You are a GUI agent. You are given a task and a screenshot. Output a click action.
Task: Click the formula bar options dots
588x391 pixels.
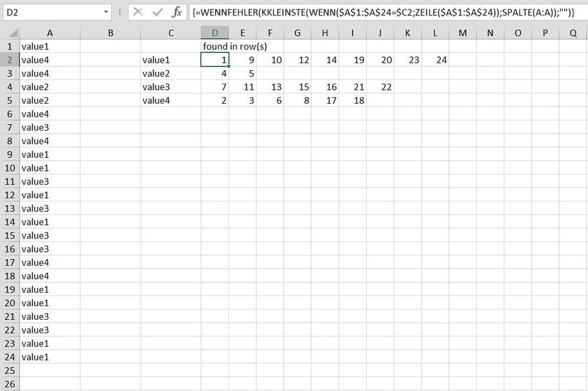[119, 12]
